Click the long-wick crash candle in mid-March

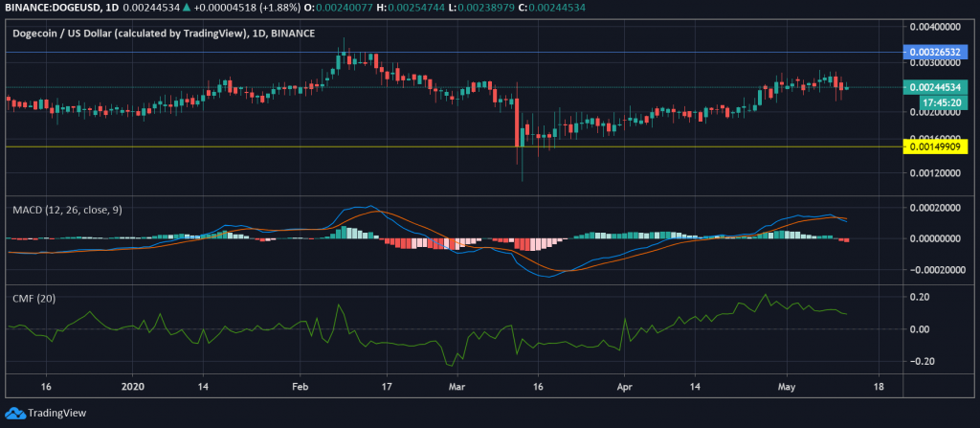[518, 122]
